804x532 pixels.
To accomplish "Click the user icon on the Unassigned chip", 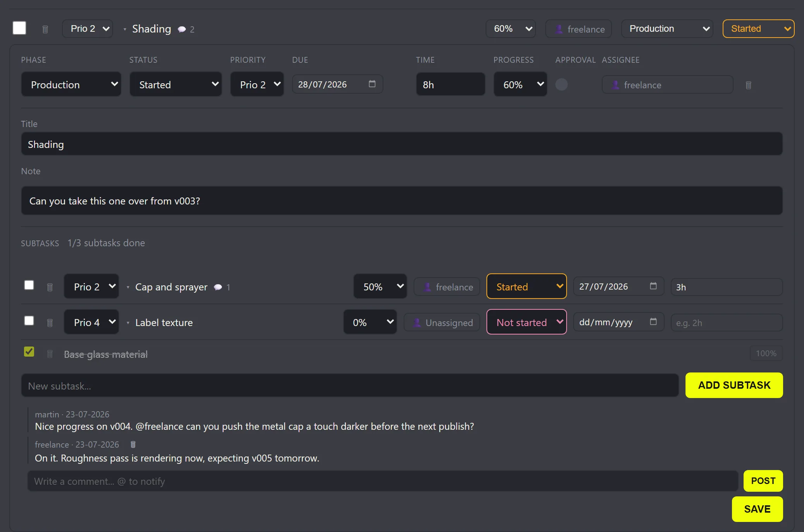I will coord(417,323).
